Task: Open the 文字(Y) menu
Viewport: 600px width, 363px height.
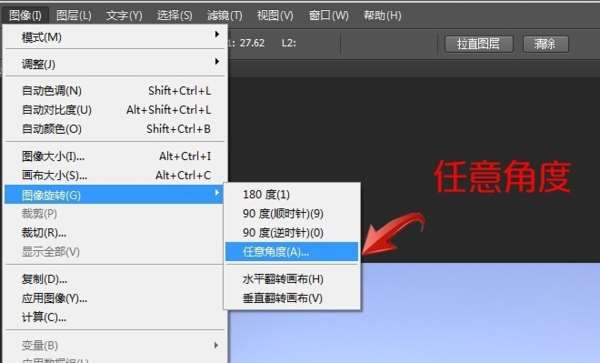Action: coord(124,16)
